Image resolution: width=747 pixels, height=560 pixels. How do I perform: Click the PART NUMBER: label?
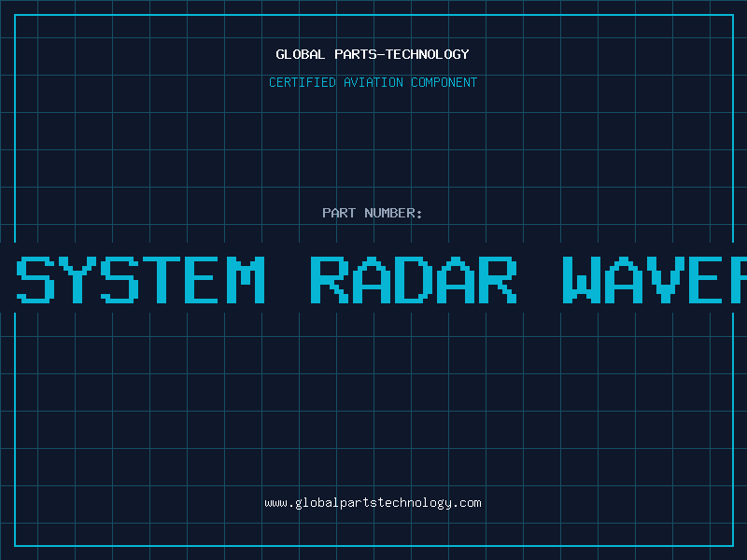[x=373, y=213]
